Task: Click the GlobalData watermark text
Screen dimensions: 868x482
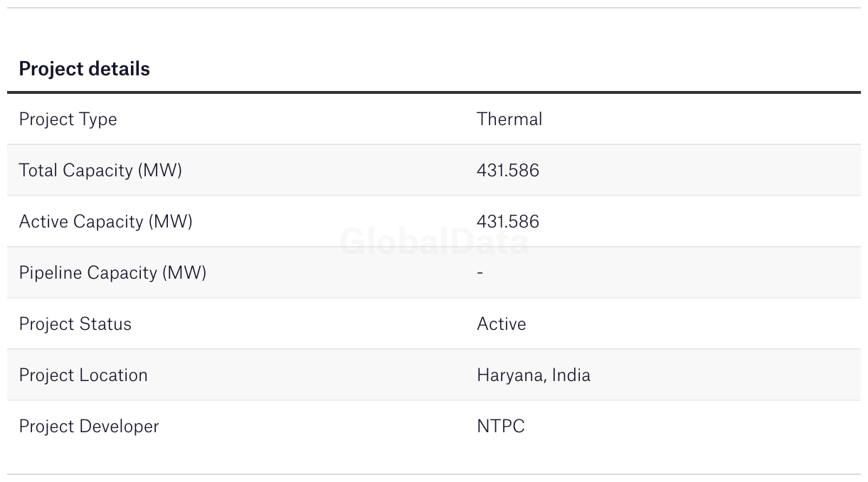Action: 434,242
